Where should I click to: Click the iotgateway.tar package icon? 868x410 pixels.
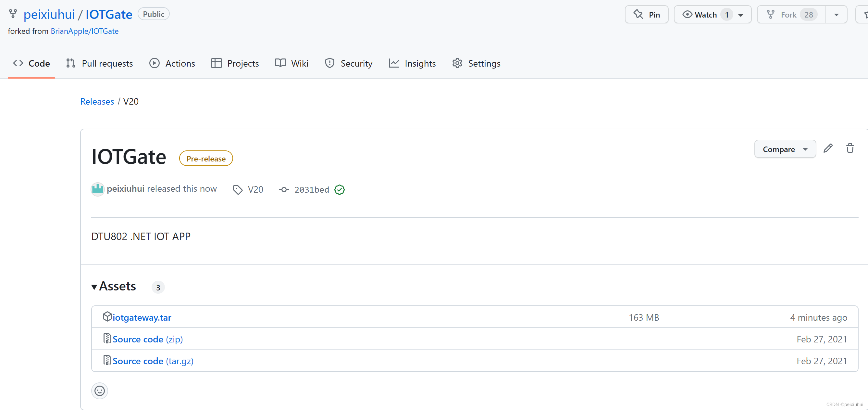pos(107,317)
